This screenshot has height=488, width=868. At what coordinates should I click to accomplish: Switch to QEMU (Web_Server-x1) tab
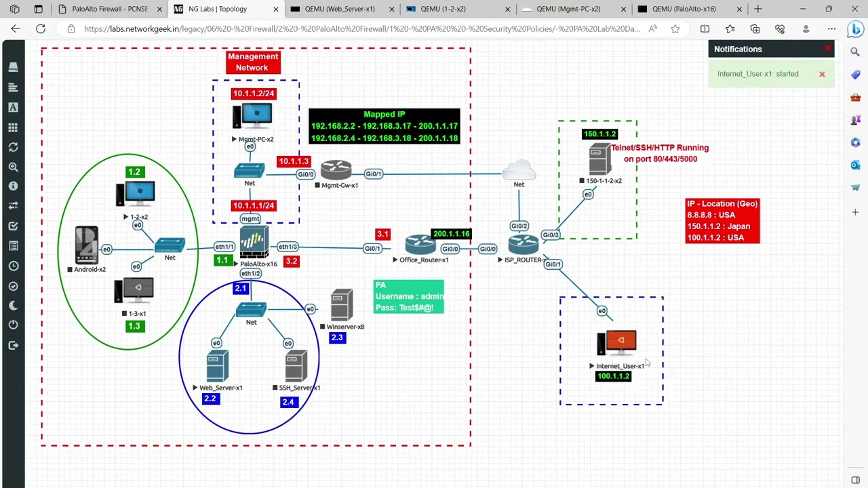point(342,9)
